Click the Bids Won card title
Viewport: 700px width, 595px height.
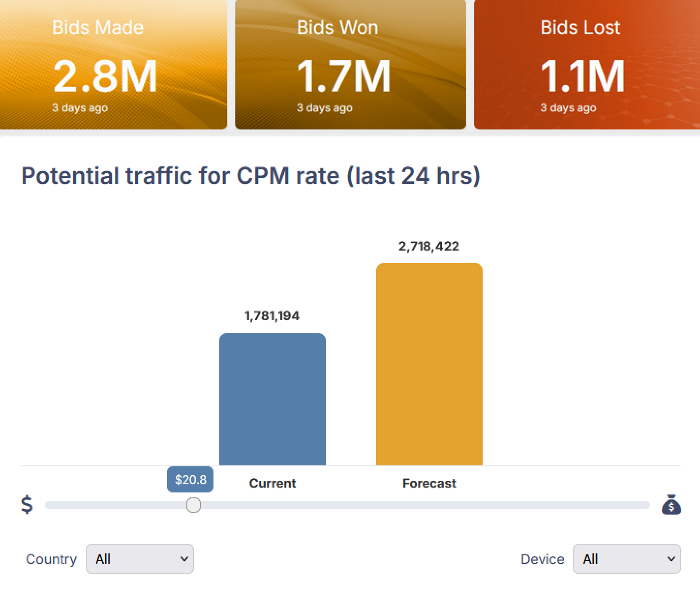(337, 28)
